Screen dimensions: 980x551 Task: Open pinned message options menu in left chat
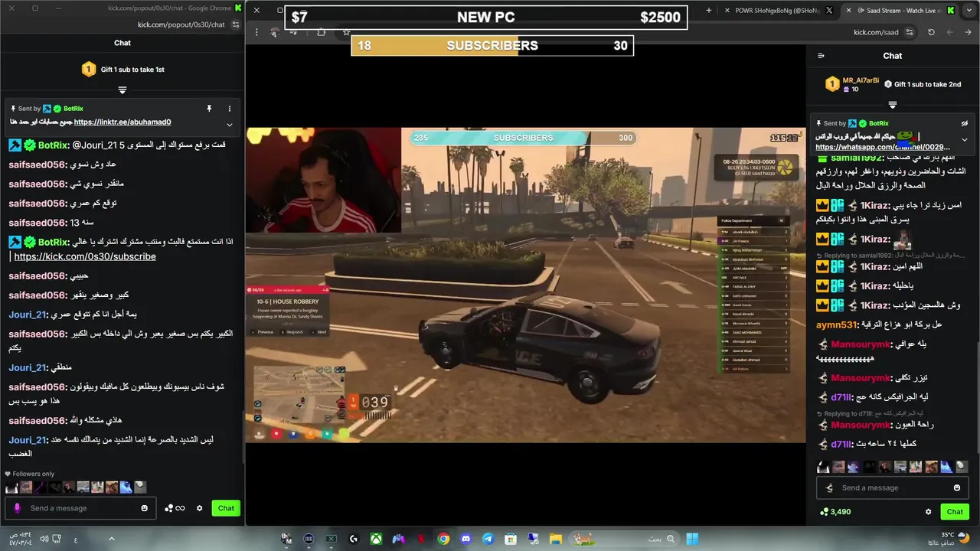(229, 109)
